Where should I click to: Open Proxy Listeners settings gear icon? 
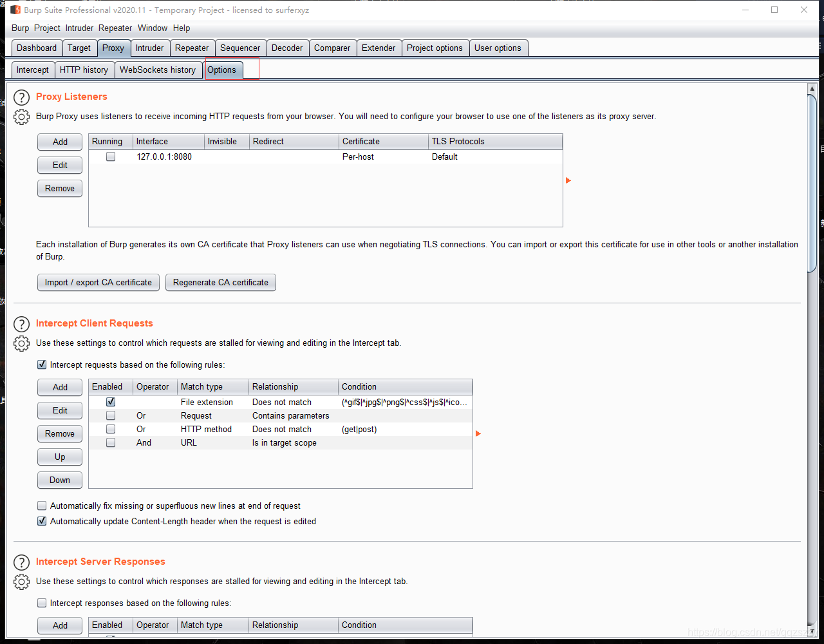[x=22, y=117]
